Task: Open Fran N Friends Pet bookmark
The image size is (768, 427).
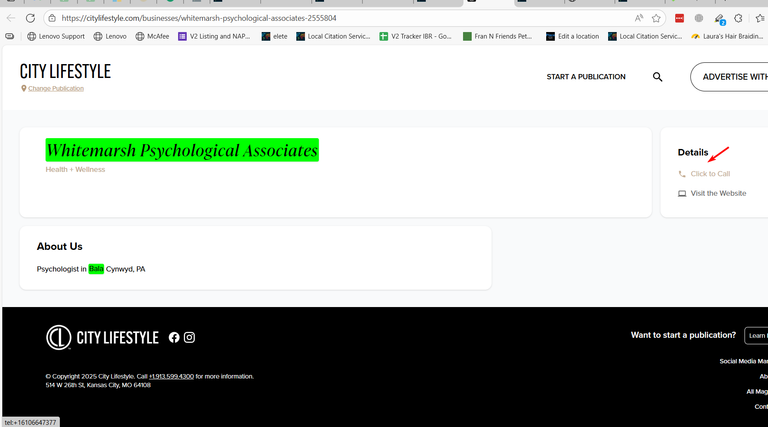Action: [x=498, y=36]
